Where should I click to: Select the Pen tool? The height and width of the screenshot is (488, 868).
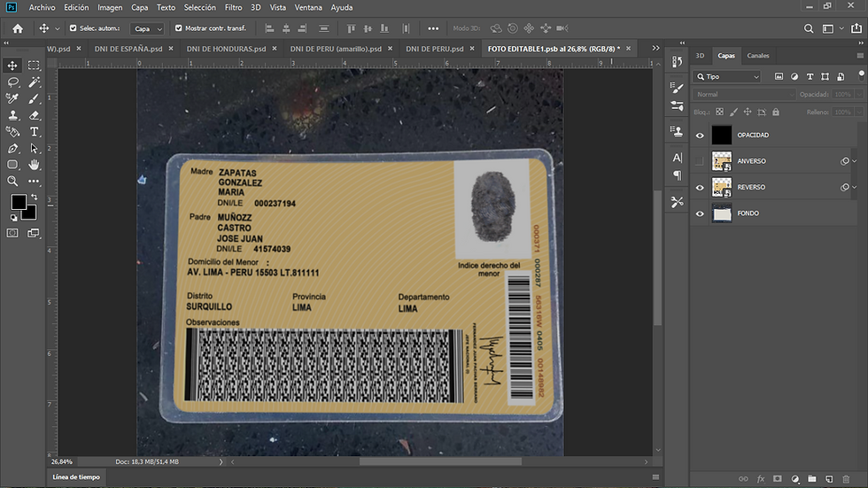[x=12, y=148]
